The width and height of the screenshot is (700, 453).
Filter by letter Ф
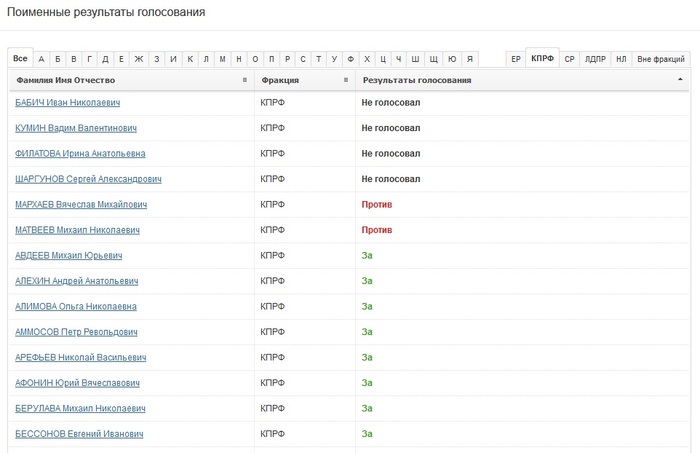point(350,59)
